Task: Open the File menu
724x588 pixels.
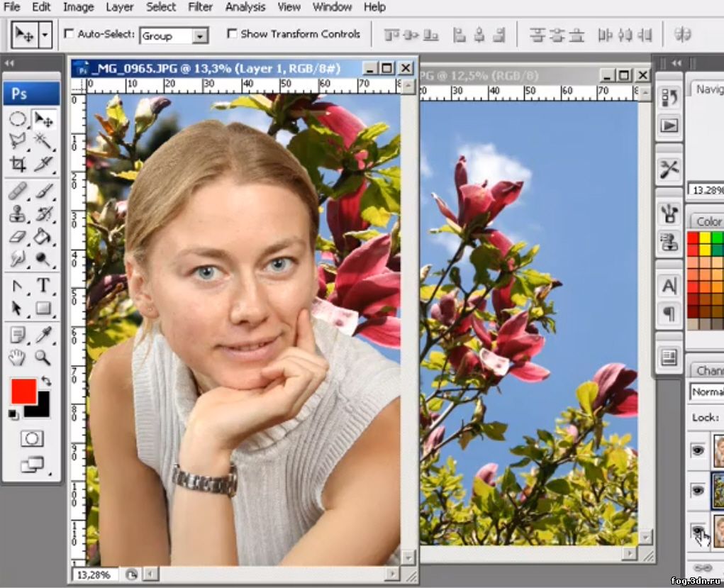Action: click(x=11, y=7)
